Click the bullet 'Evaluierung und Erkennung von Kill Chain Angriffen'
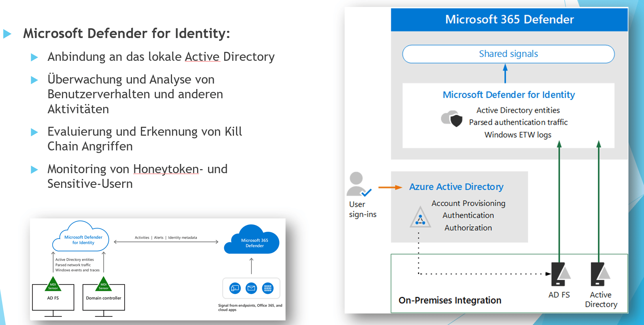This screenshot has width=644, height=325. (145, 139)
